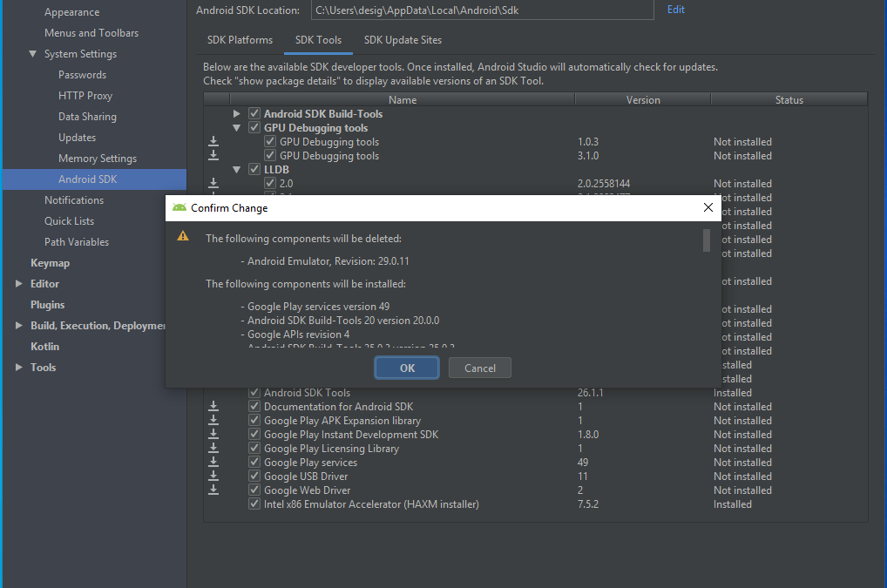Click the Android SDK Location path field

pyautogui.click(x=483, y=10)
